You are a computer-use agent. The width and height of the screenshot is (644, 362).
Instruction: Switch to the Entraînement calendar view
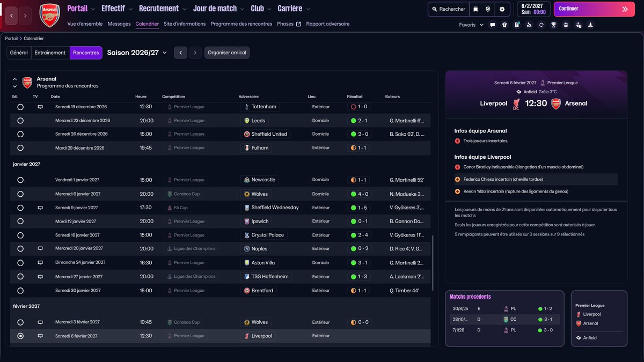50,53
